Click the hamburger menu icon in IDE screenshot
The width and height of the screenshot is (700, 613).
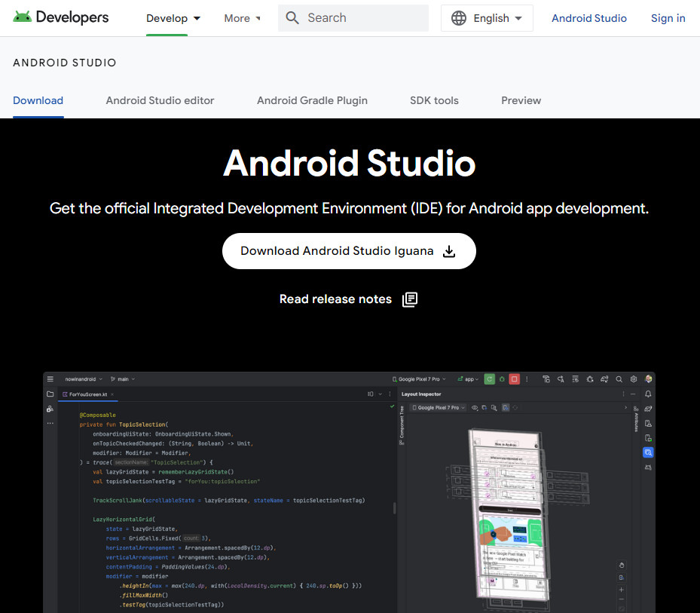tap(50, 379)
